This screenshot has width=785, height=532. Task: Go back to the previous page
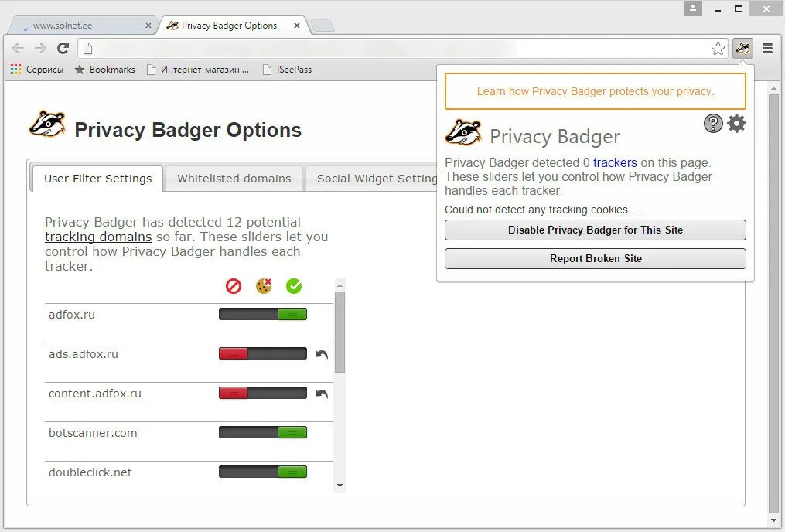(18, 48)
